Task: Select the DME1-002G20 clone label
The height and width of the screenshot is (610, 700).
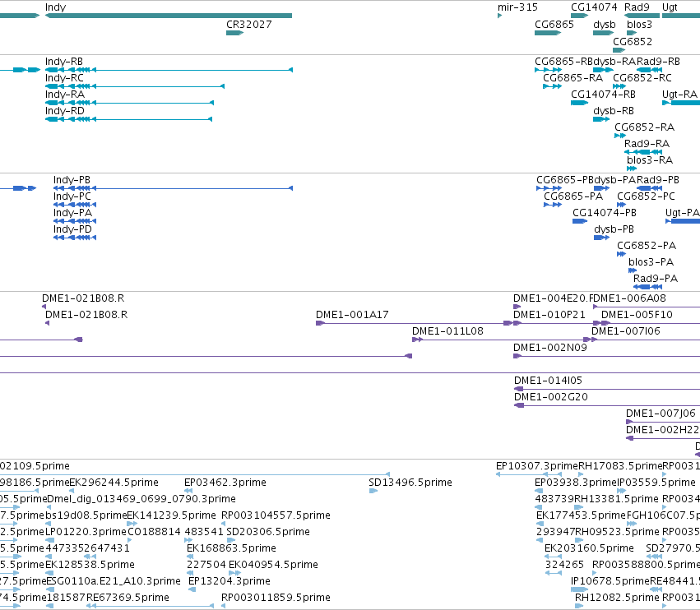Action: point(551,398)
